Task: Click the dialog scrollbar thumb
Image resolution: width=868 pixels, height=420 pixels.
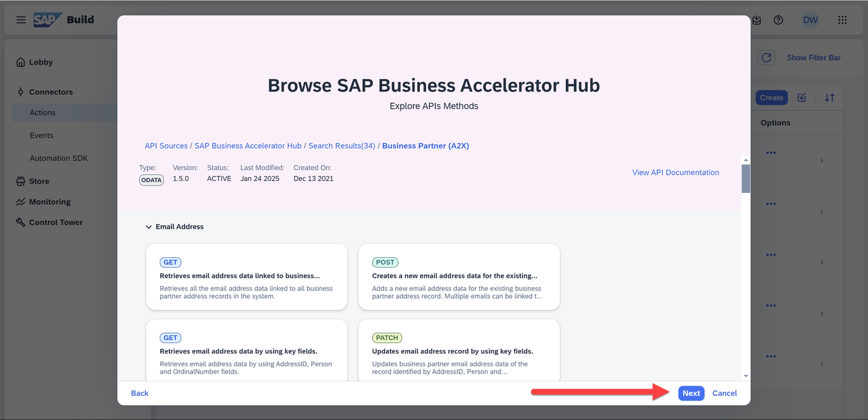Action: [746, 178]
